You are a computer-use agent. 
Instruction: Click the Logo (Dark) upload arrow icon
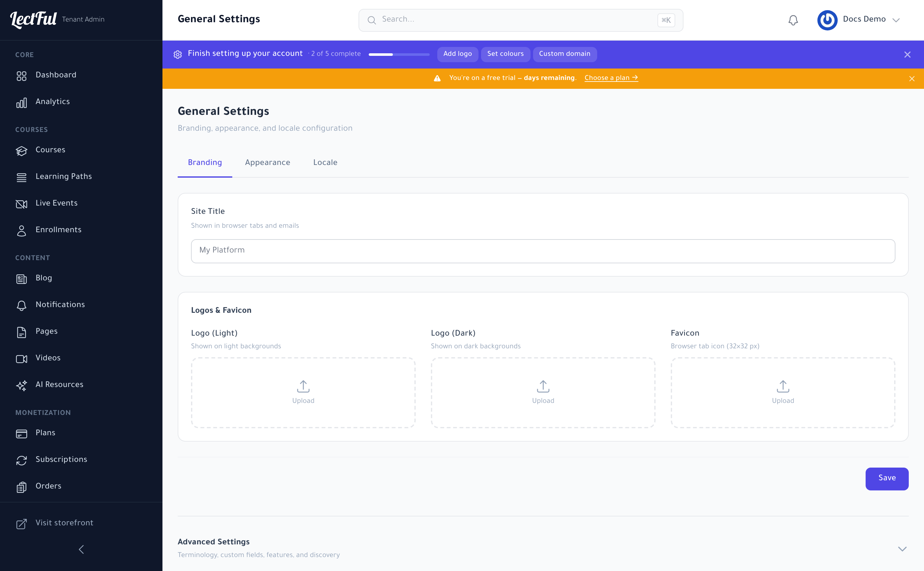(x=543, y=386)
